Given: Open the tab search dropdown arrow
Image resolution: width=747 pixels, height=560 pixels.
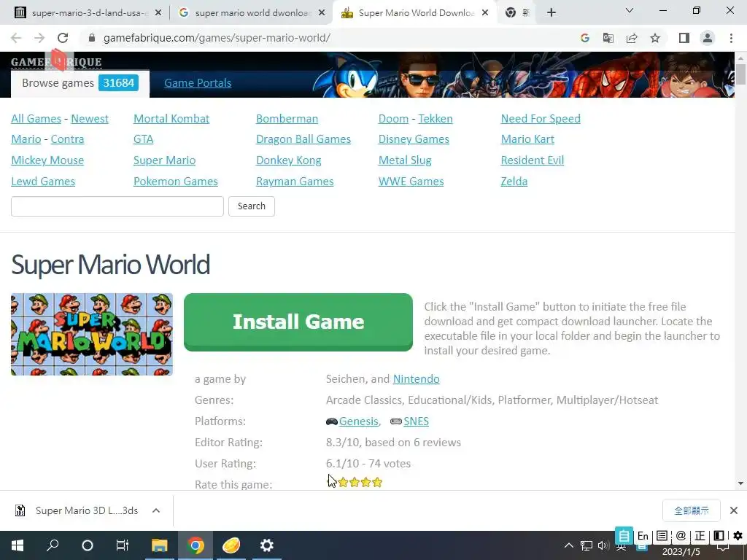Looking at the screenshot, I should point(630,10).
